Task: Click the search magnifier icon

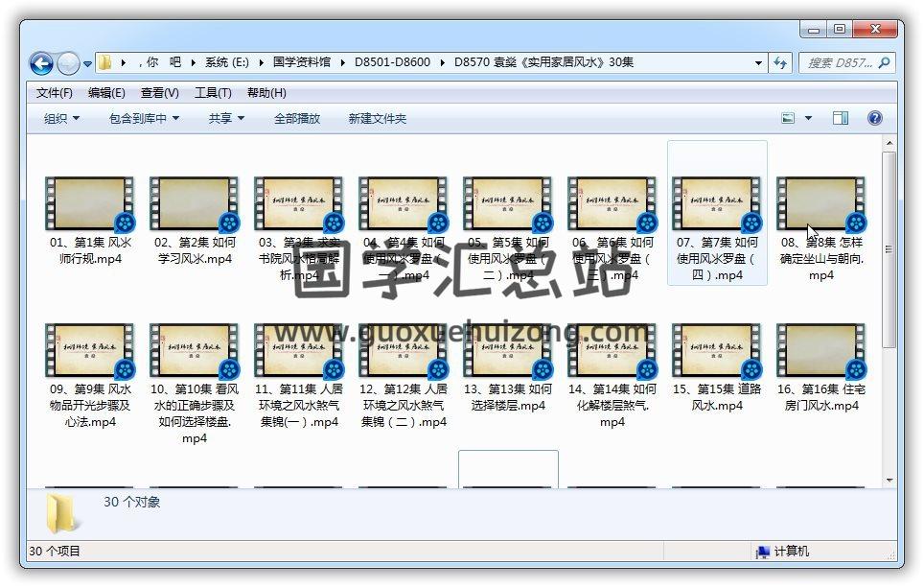Action: tap(884, 62)
